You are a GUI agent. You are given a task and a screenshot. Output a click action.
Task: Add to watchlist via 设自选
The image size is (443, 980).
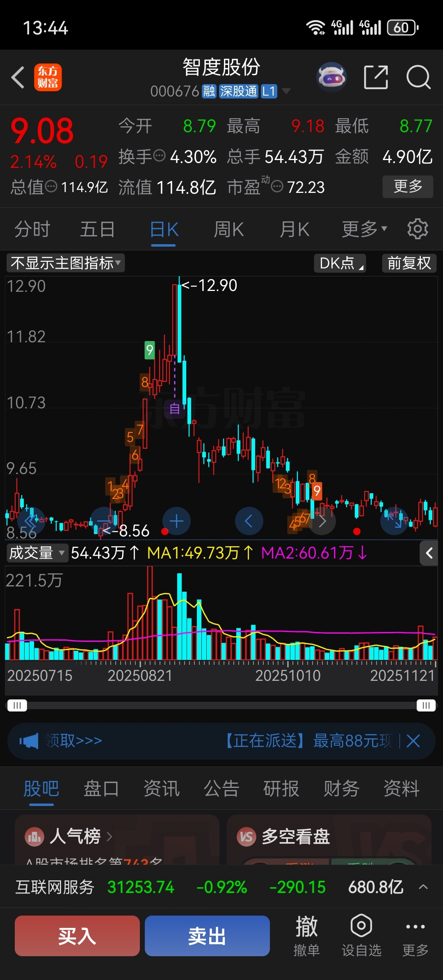361,936
